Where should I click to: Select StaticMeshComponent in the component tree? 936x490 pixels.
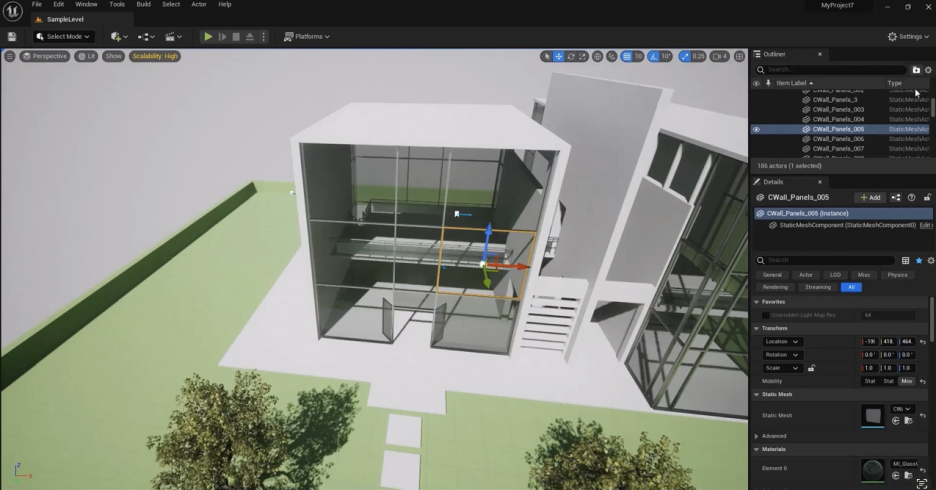[x=843, y=225]
